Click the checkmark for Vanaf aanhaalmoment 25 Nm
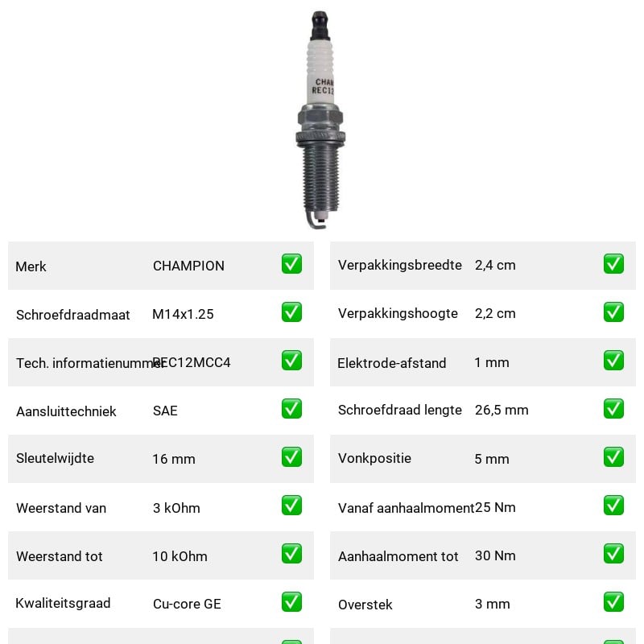The height and width of the screenshot is (644, 644). tap(613, 506)
